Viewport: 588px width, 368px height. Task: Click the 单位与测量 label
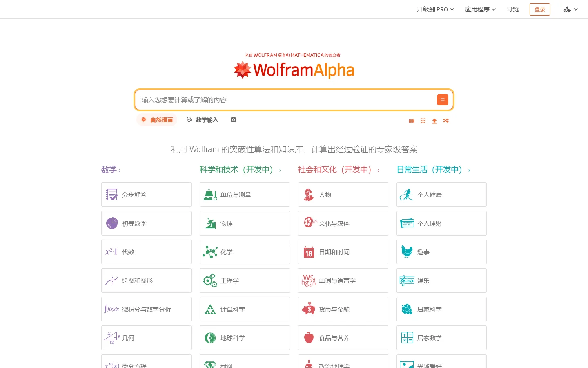click(x=236, y=195)
